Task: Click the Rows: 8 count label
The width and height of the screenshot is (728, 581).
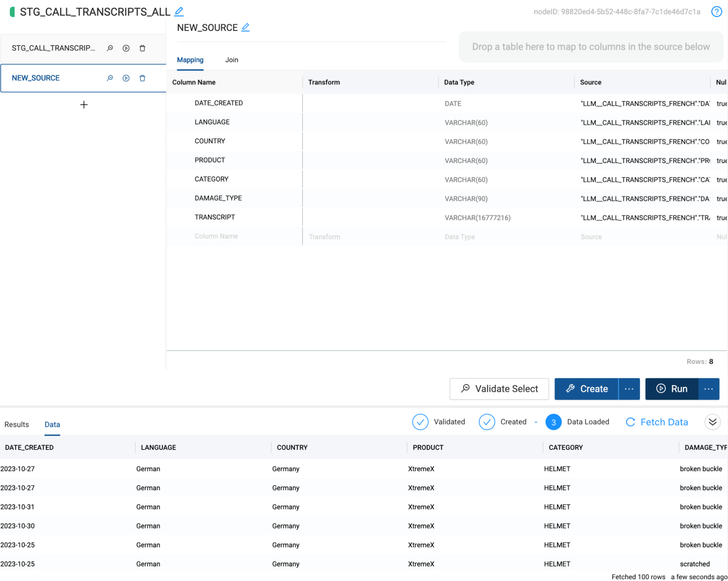Action: pyautogui.click(x=700, y=361)
